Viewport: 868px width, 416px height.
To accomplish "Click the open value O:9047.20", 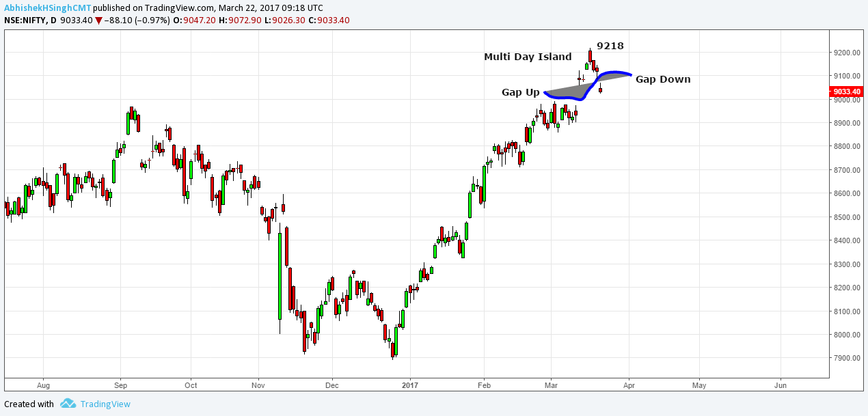I will [195, 20].
